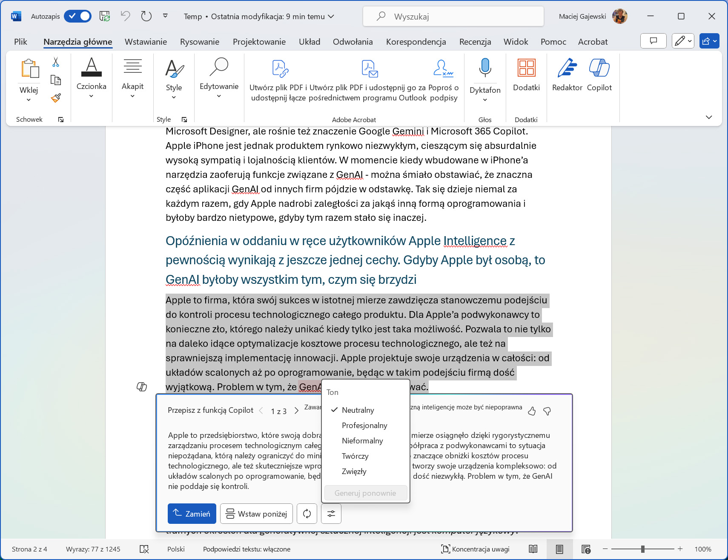This screenshot has width=728, height=560.
Task: Click the save document icon
Action: point(104,16)
